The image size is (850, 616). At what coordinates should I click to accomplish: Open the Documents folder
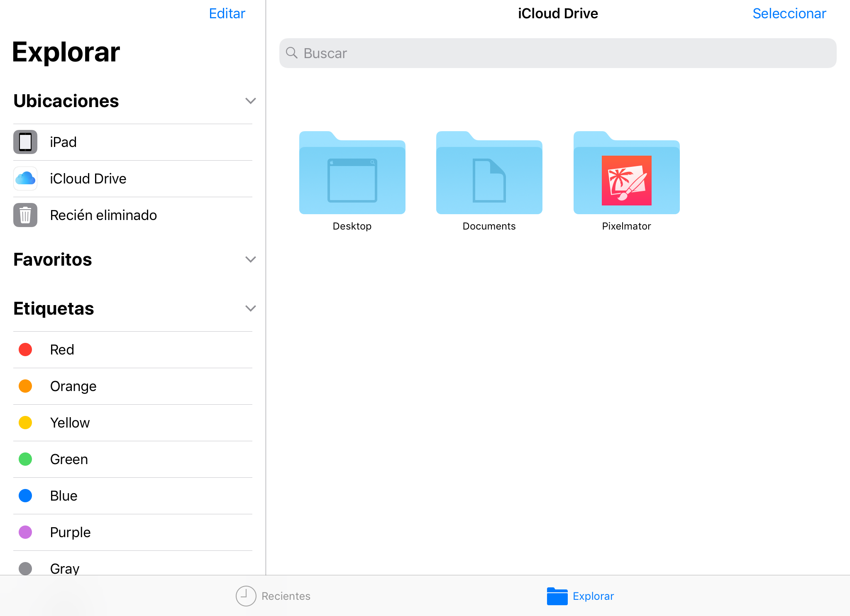click(x=489, y=173)
